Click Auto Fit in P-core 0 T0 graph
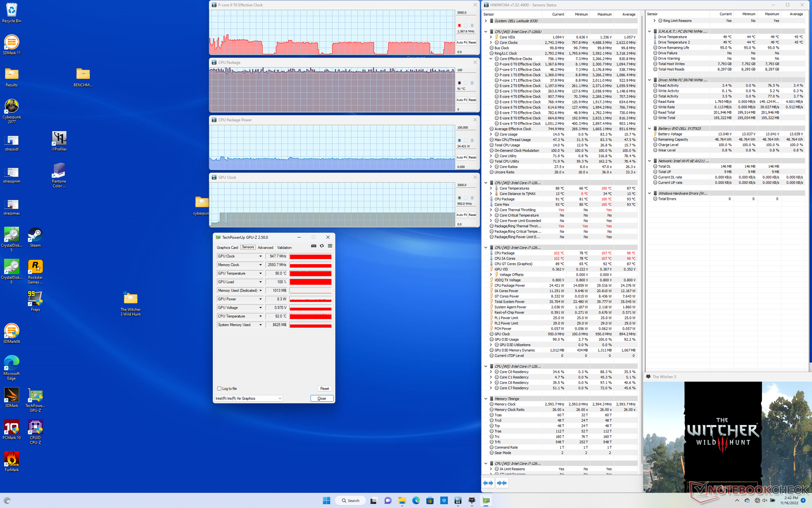812x508 pixels. (x=461, y=42)
